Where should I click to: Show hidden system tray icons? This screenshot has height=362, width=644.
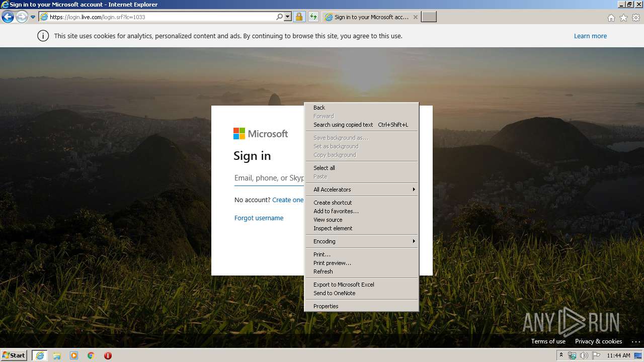(561, 355)
